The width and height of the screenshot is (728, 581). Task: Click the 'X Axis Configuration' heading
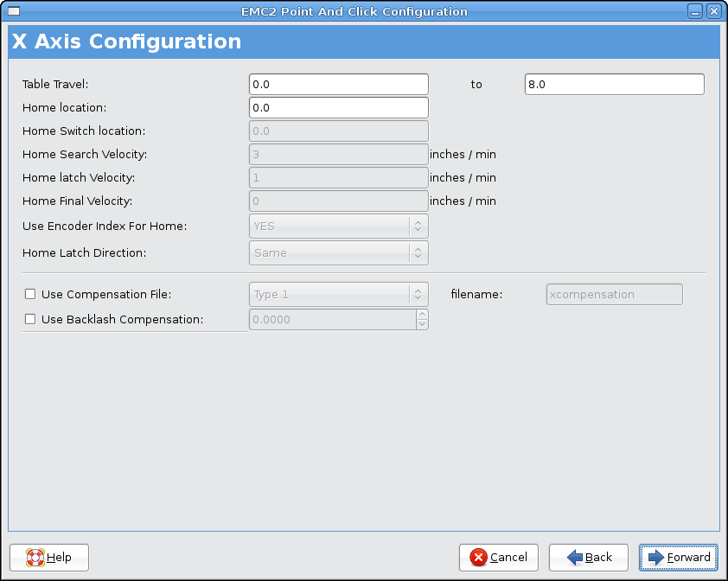coord(126,41)
